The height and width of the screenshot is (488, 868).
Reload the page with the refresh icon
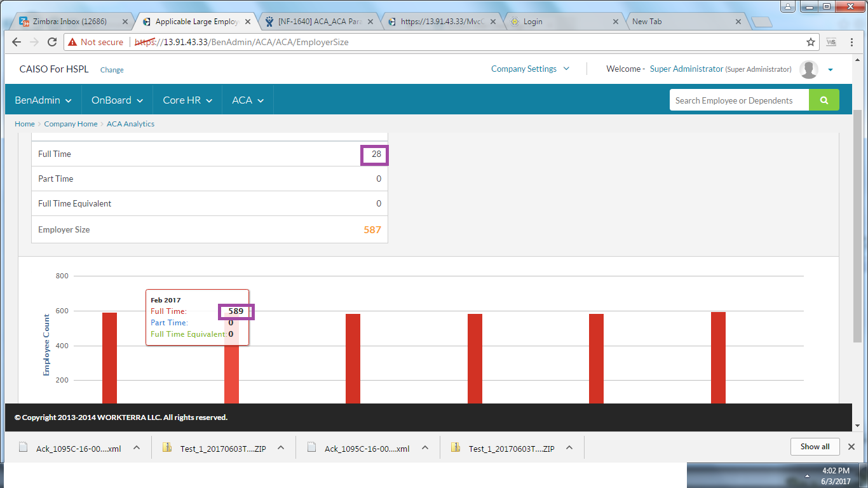point(52,42)
